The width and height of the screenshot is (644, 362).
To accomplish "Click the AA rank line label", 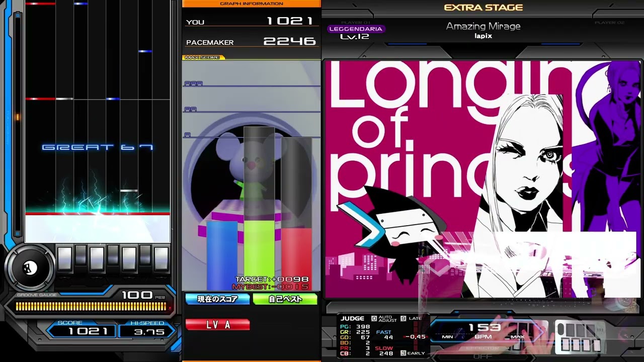I will coord(191,109).
